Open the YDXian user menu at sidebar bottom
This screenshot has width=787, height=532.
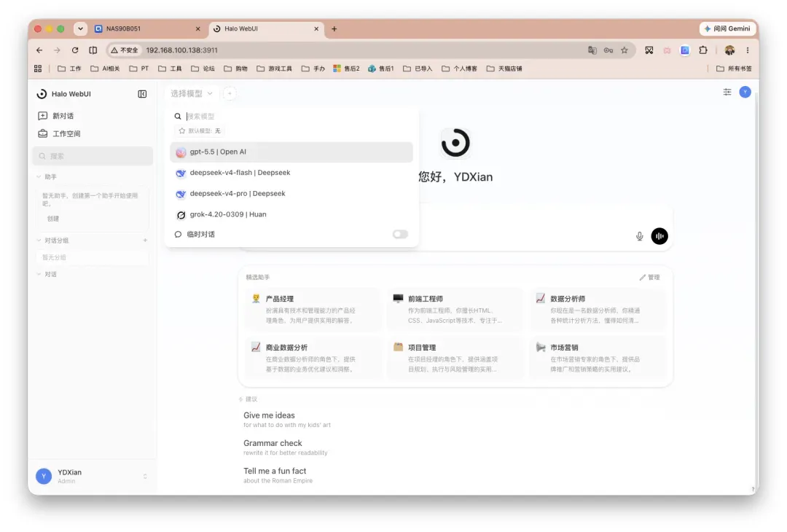93,476
